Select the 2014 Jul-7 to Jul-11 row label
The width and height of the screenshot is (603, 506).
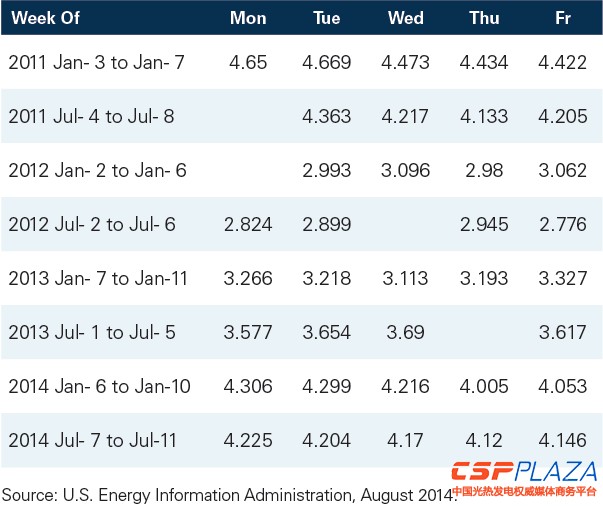[94, 440]
